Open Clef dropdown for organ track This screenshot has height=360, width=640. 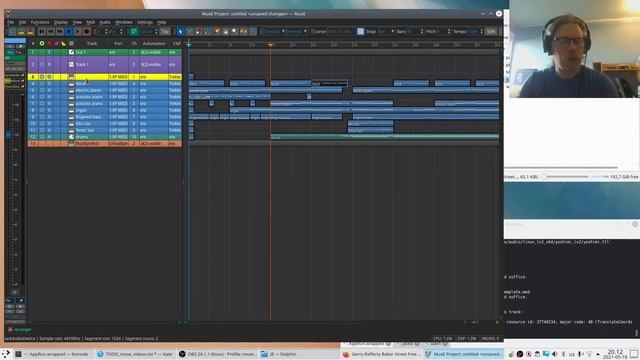point(175,110)
